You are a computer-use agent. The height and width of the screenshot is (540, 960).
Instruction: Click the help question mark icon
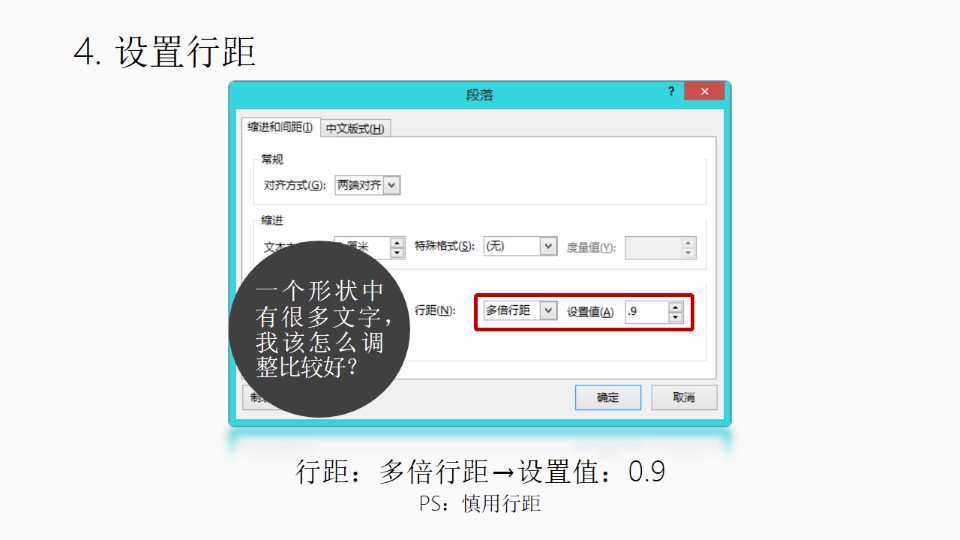(x=671, y=91)
